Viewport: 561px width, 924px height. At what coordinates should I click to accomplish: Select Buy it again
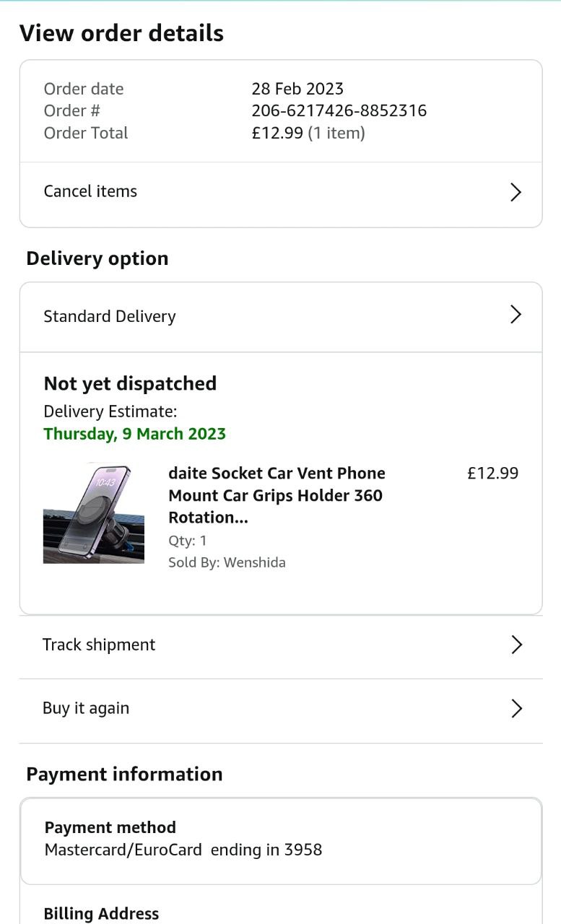86,708
